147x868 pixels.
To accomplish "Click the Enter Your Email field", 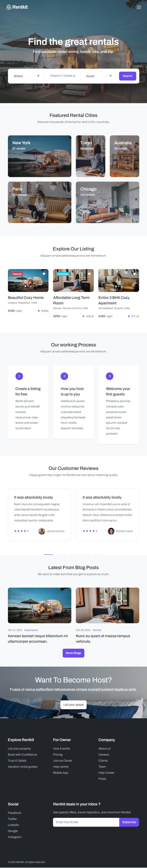I will 86,822.
